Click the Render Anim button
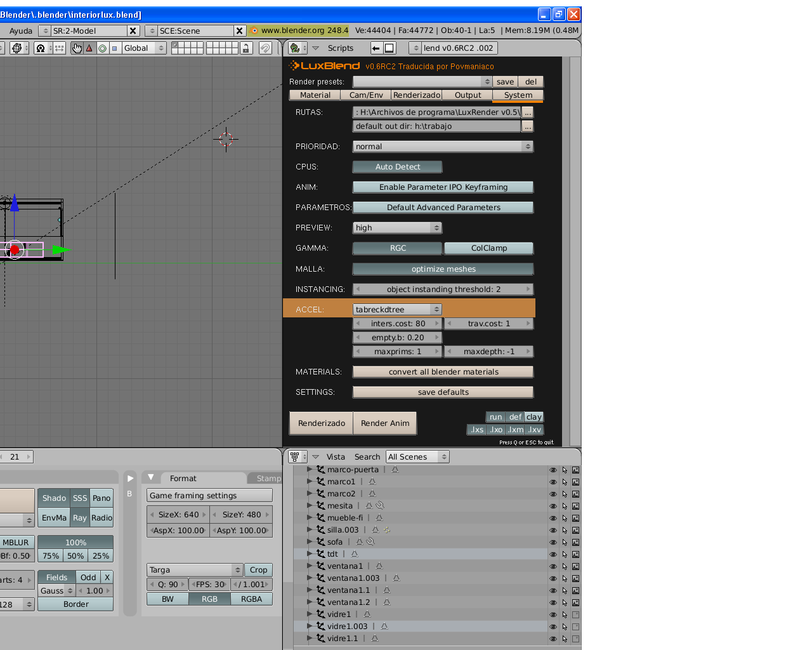 tap(385, 423)
